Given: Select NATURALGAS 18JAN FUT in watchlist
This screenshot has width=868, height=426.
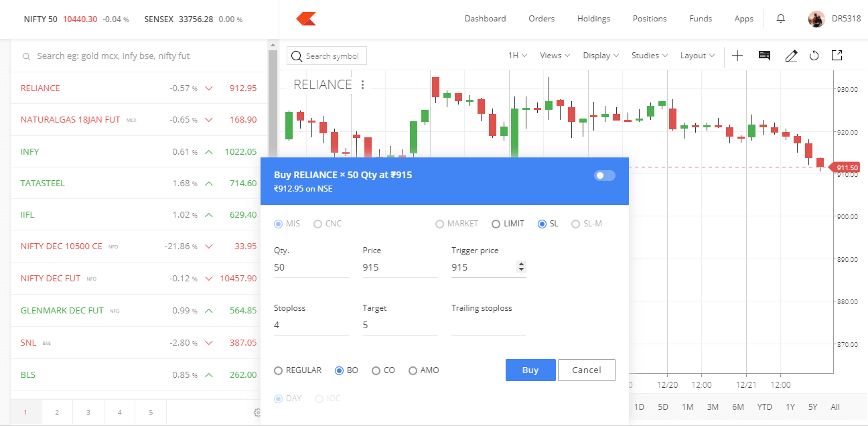Looking at the screenshot, I should (139, 120).
